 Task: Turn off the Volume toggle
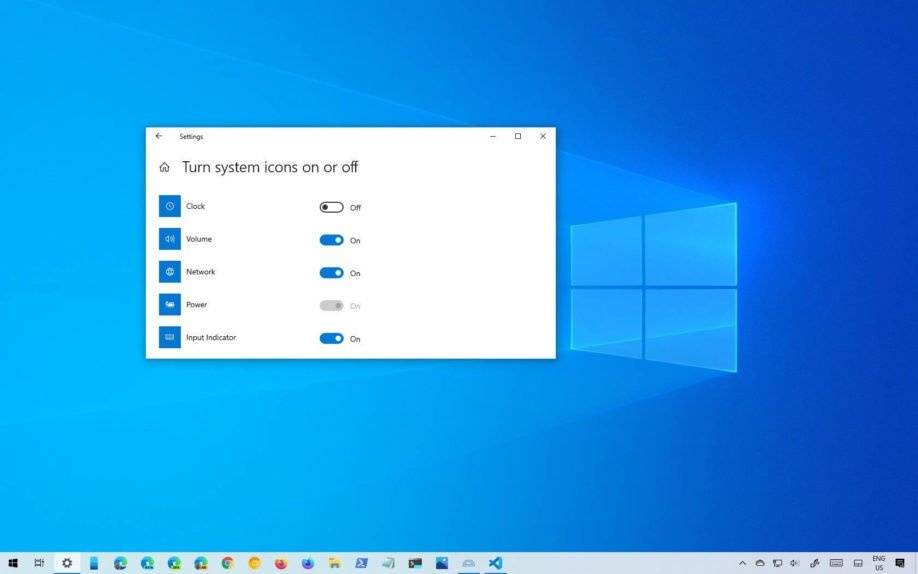pos(331,240)
